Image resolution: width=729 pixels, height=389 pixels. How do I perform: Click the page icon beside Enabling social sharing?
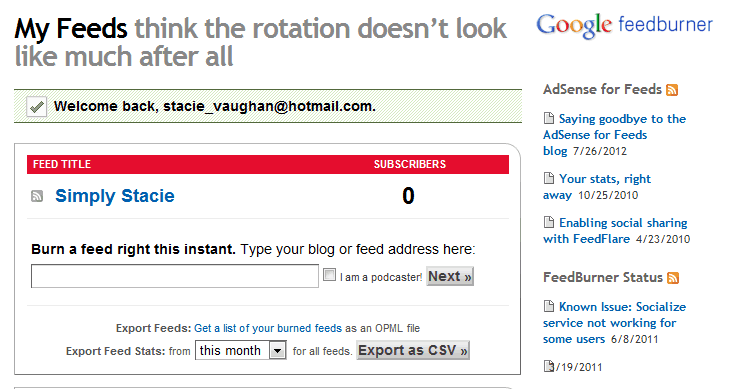tap(549, 222)
